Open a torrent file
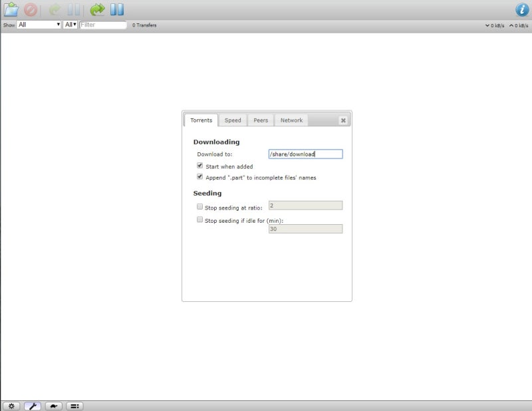 click(10, 9)
